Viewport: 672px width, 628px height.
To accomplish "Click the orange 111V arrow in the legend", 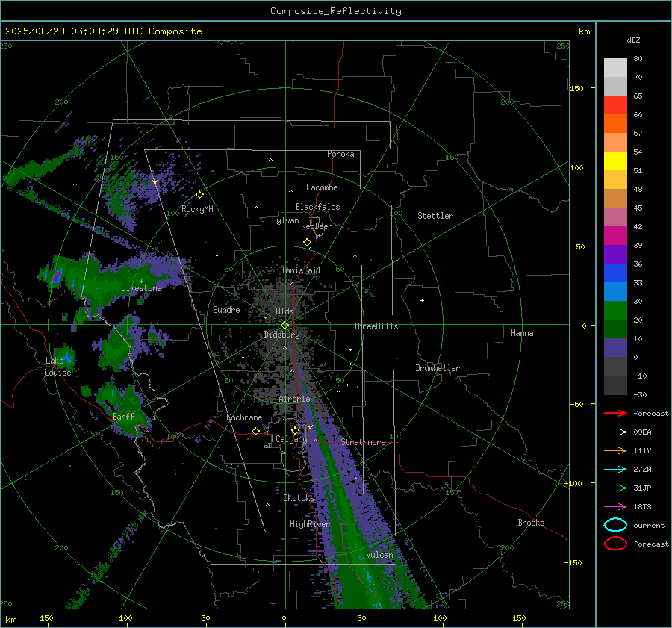I will 615,450.
